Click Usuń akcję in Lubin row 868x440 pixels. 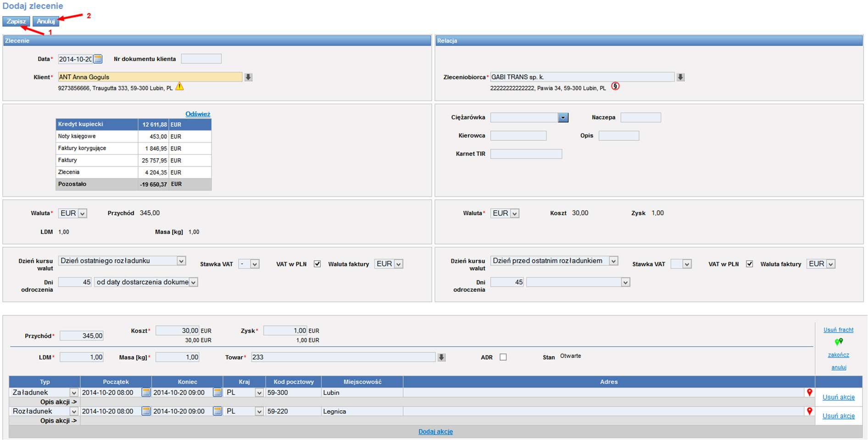838,397
